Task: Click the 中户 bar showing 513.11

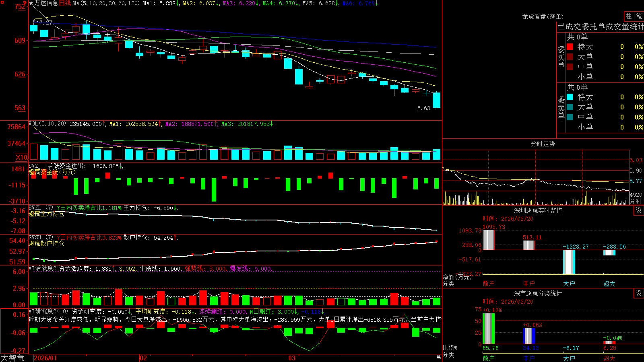Action: [529, 245]
